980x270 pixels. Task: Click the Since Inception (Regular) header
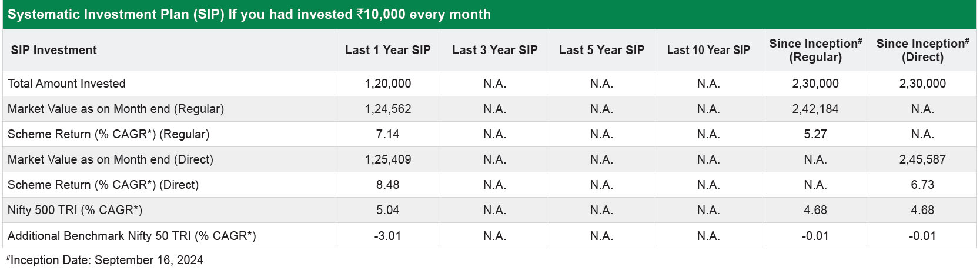pos(815,50)
